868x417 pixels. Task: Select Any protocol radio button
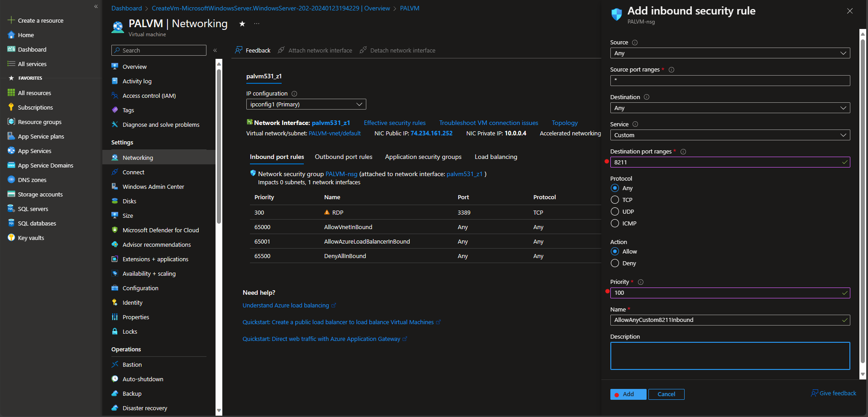[615, 188]
